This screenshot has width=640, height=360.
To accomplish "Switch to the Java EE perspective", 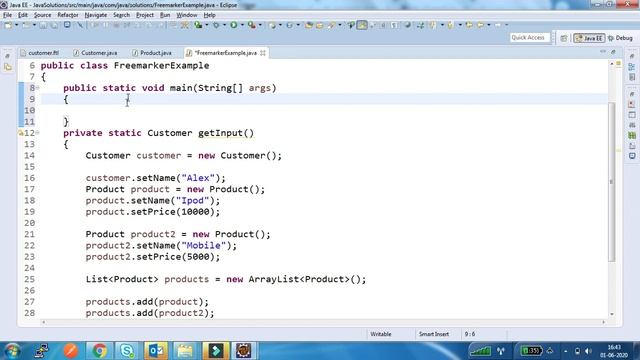I will click(x=589, y=38).
